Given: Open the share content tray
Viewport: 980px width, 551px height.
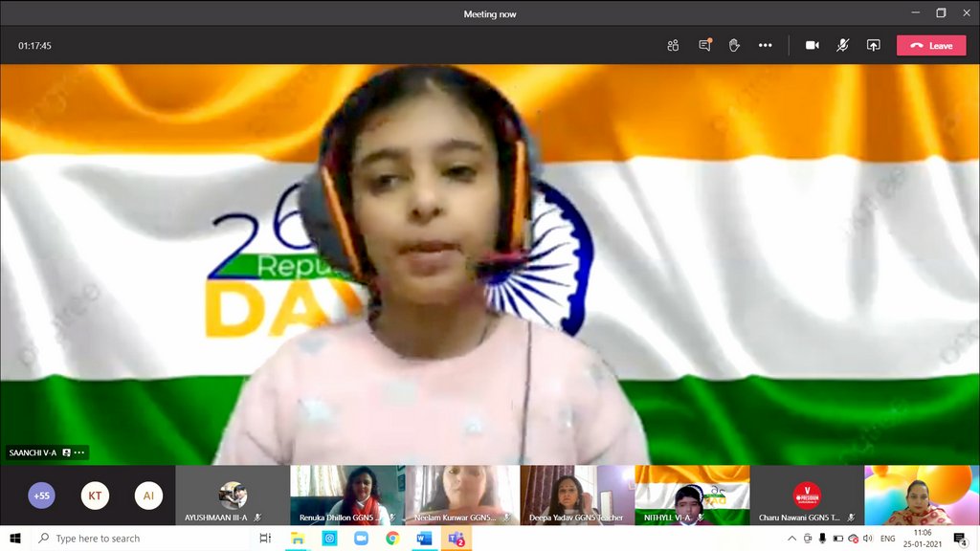Looking at the screenshot, I should pos(873,45).
